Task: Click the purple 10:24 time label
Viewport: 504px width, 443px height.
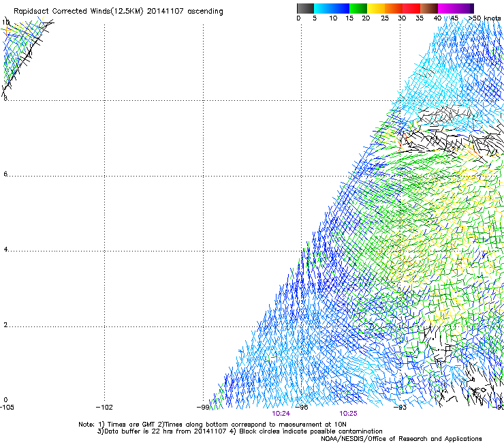Action: (x=281, y=414)
